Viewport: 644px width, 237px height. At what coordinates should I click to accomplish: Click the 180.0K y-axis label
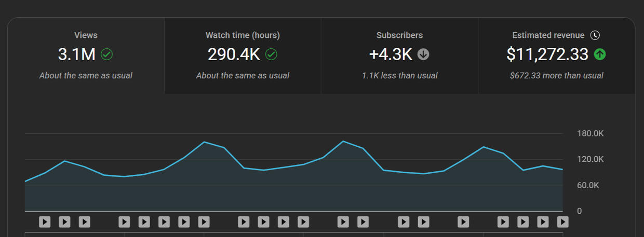coord(590,134)
